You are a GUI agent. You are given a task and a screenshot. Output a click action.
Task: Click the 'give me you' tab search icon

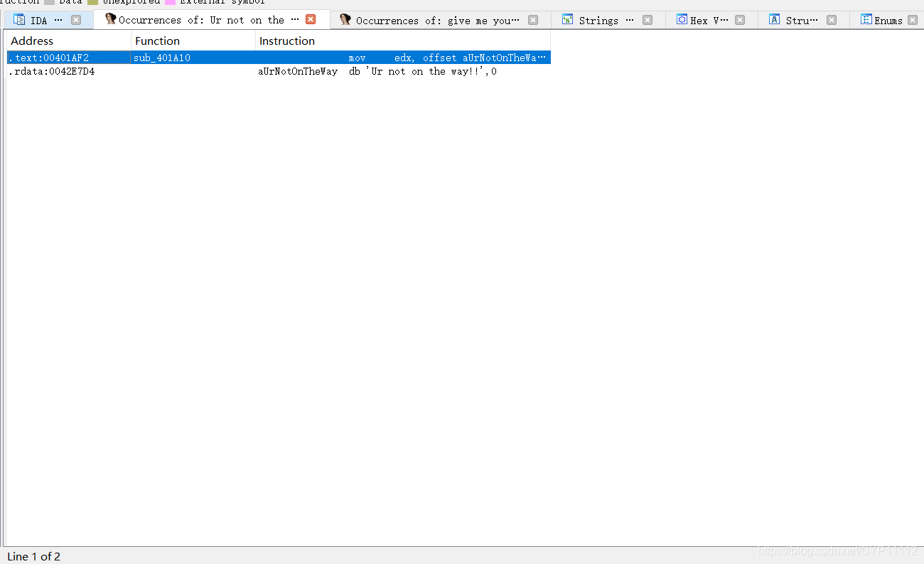345,20
